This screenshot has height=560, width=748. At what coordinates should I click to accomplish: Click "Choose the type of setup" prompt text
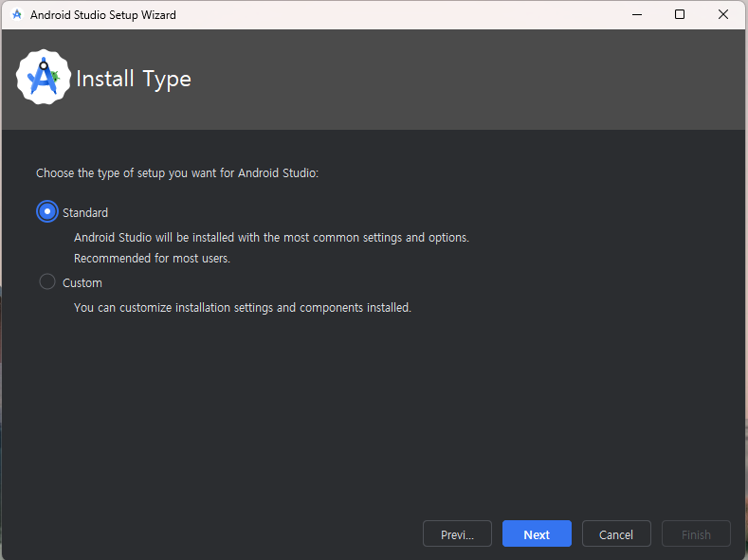[177, 173]
